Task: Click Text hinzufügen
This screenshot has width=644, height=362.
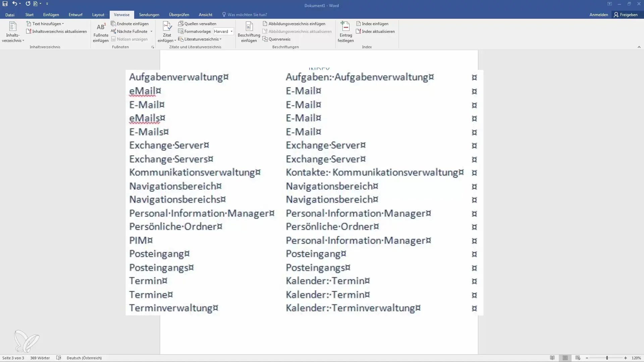Action: 45,24
